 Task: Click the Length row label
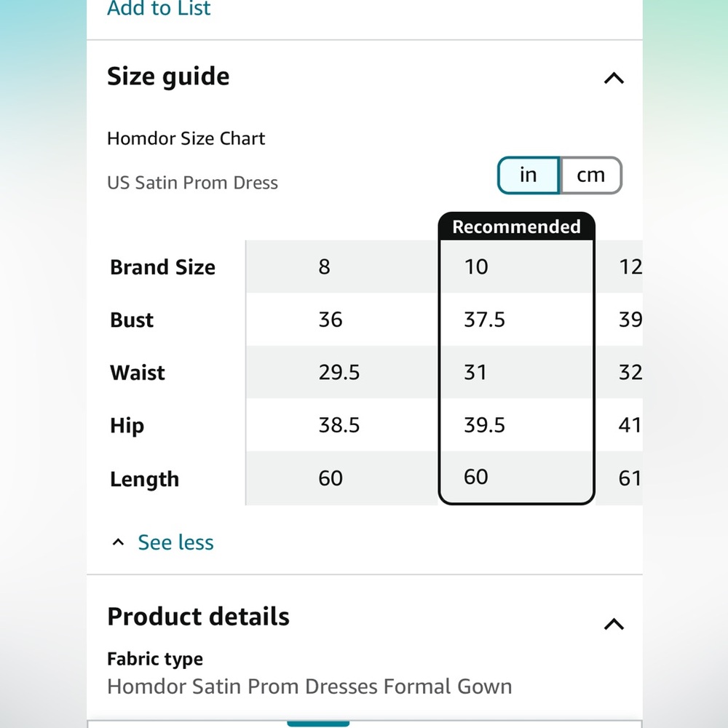(x=144, y=479)
